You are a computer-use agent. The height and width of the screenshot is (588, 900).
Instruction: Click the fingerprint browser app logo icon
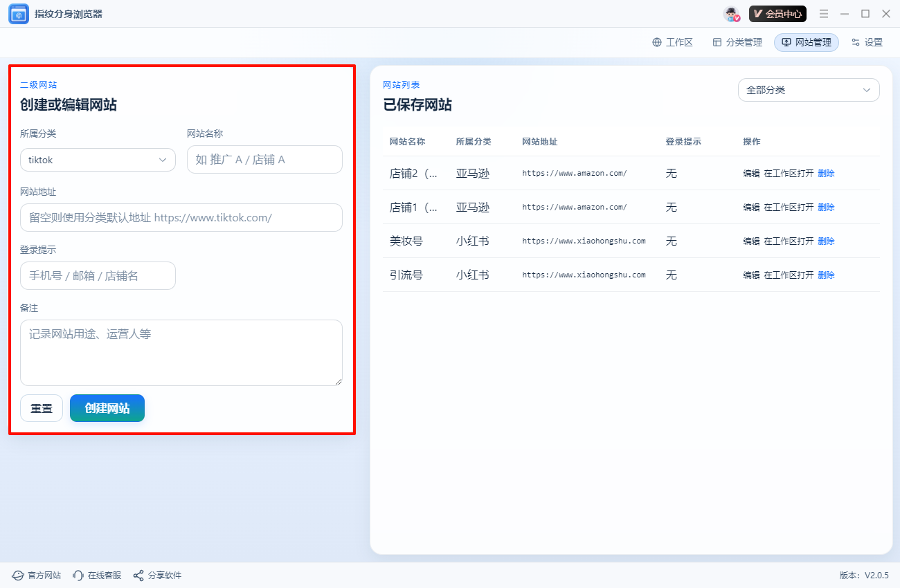19,14
